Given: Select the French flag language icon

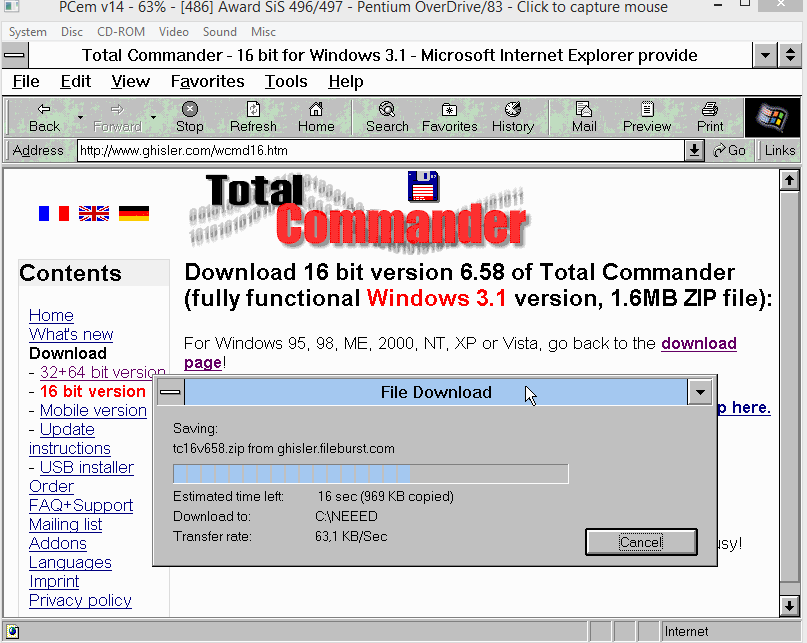Looking at the screenshot, I should pos(54,213).
